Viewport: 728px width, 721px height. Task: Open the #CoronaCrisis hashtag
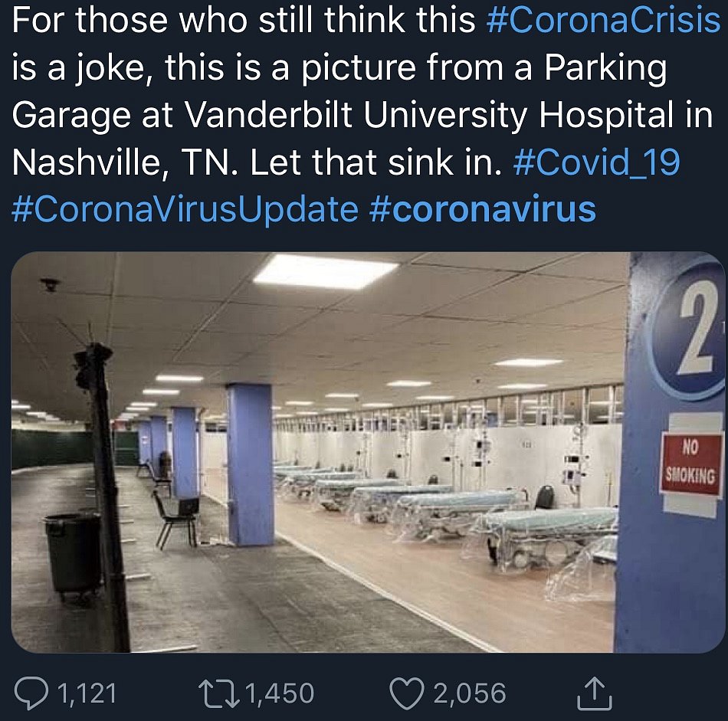click(603, 21)
